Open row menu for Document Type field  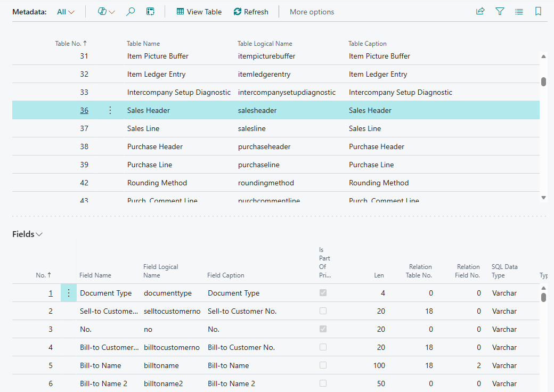point(69,293)
